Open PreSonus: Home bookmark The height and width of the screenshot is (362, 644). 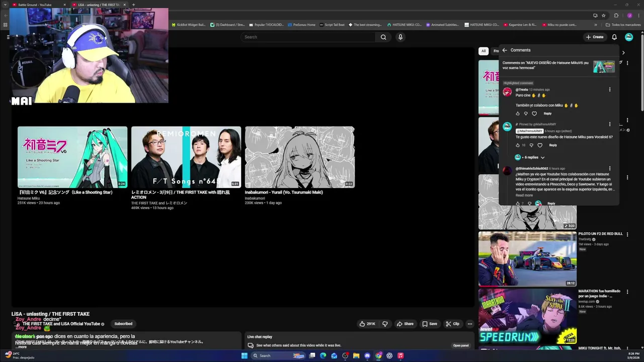pos(301,25)
